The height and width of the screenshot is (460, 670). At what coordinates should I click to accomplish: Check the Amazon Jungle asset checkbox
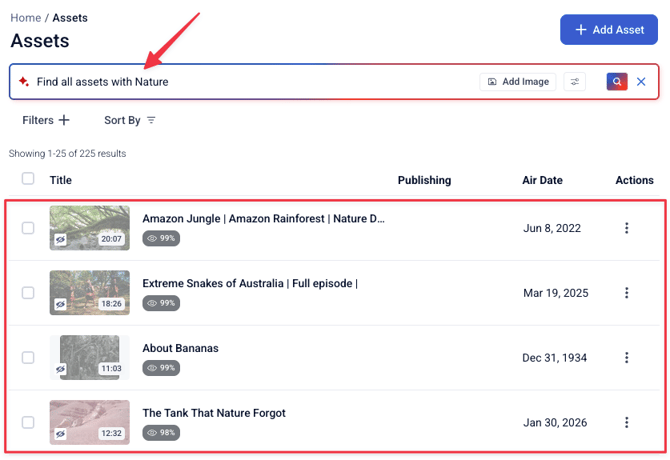(x=28, y=228)
